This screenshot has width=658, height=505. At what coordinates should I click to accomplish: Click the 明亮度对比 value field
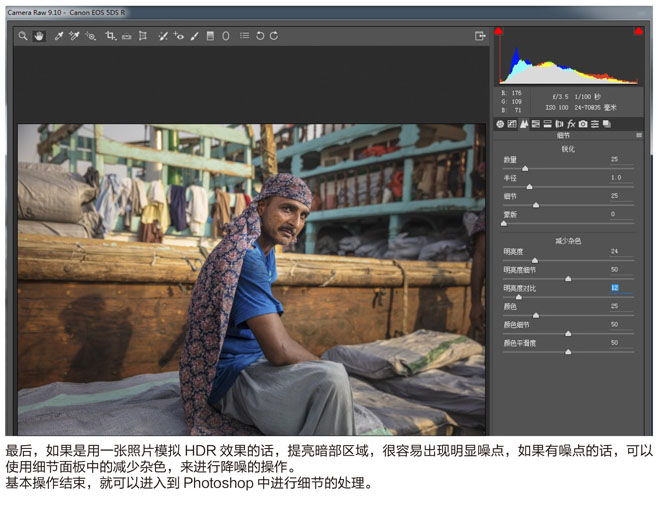(x=621, y=288)
